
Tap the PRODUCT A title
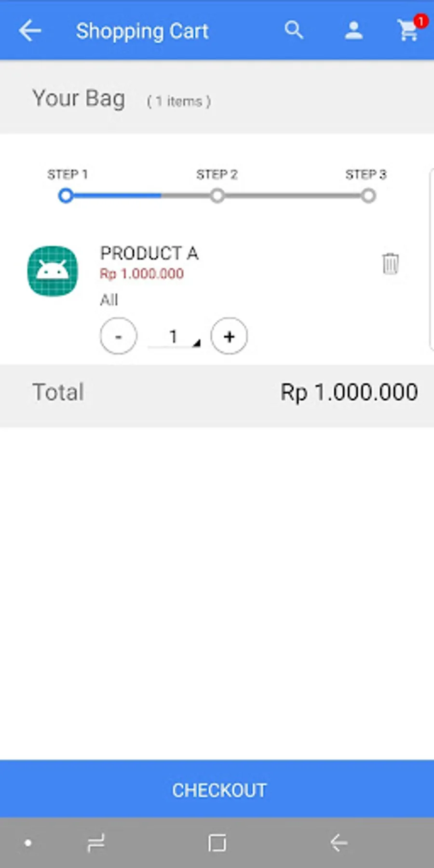click(149, 253)
